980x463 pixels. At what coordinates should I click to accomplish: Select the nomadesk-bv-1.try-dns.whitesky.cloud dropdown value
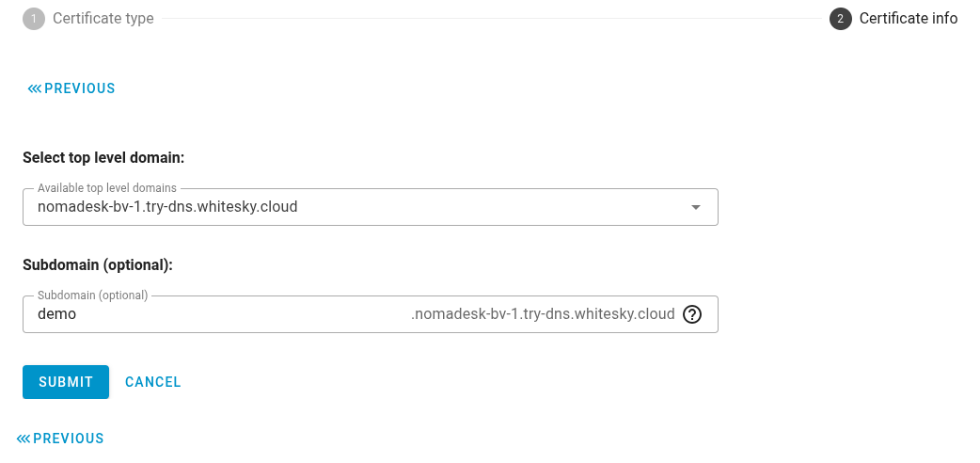point(167,206)
